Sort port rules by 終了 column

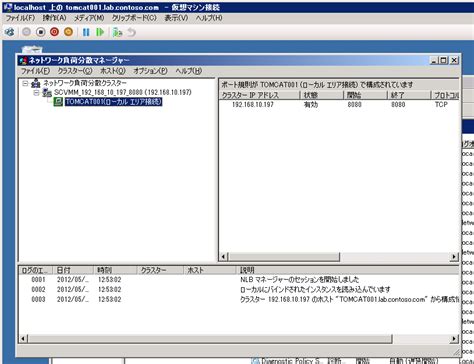point(409,95)
